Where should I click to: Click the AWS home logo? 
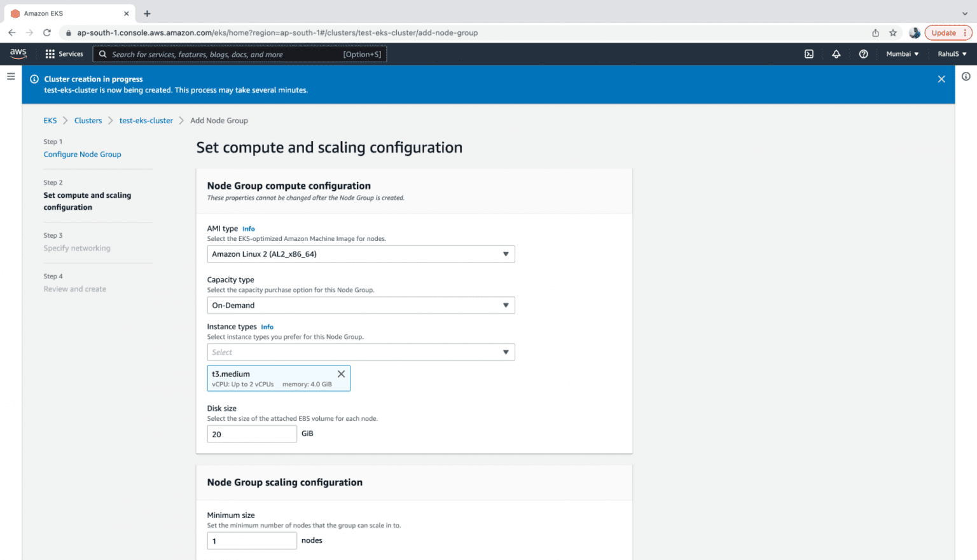(x=18, y=53)
